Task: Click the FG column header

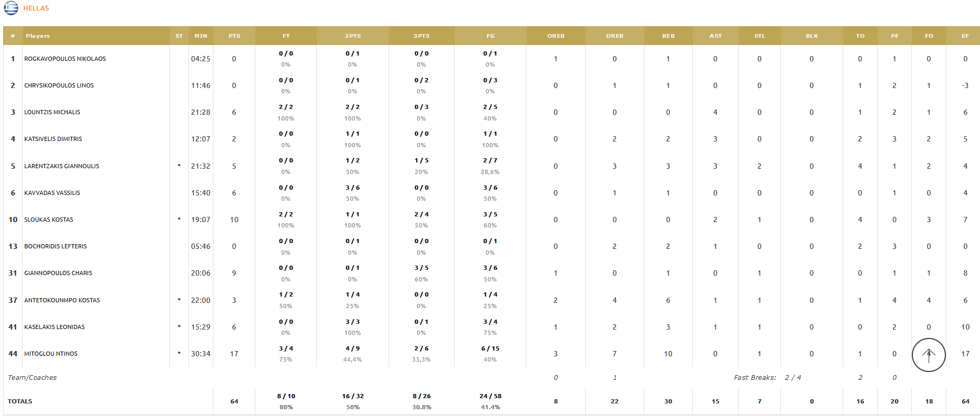Action: coord(490,36)
